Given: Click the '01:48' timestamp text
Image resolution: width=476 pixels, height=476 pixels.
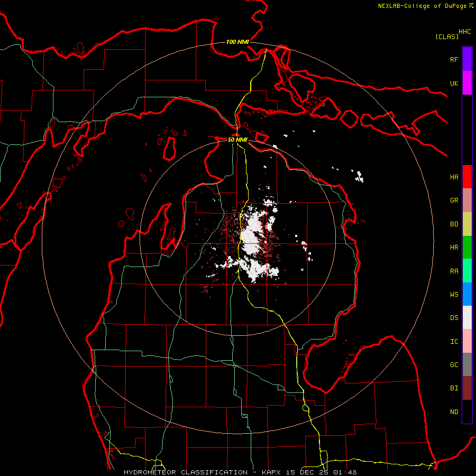Looking at the screenshot, I should pos(345,472).
